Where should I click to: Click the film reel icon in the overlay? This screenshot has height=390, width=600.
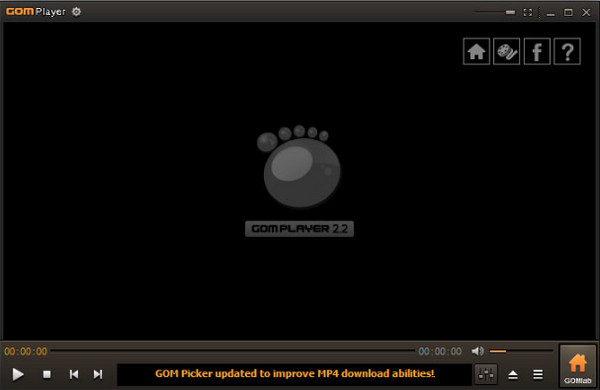[x=507, y=51]
